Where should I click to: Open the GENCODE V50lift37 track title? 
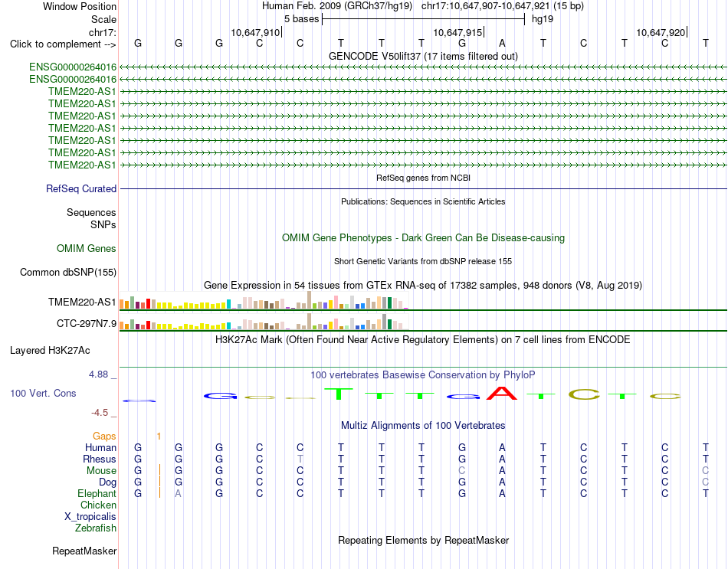[423, 56]
